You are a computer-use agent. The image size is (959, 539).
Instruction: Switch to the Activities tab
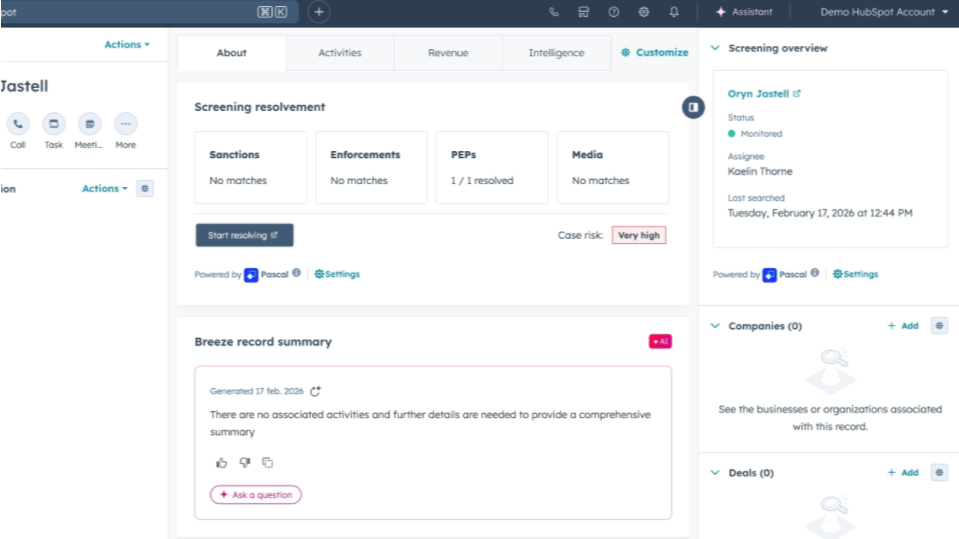click(x=340, y=53)
